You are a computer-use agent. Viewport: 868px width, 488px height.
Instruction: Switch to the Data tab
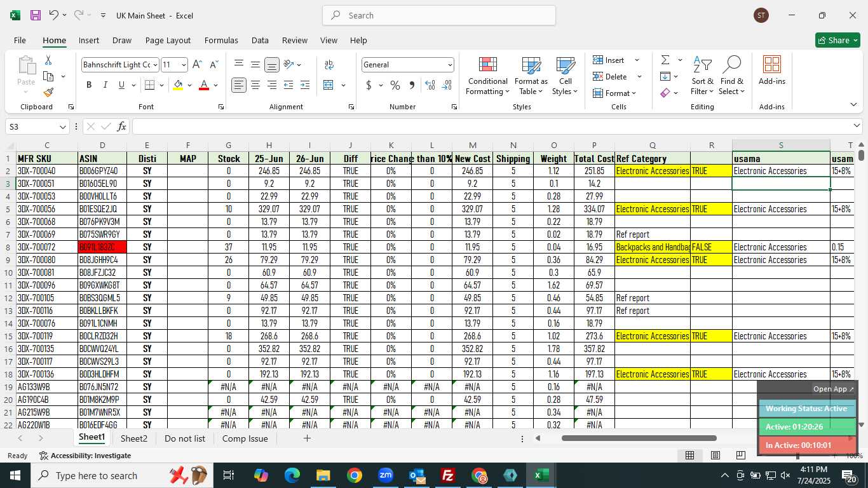260,40
